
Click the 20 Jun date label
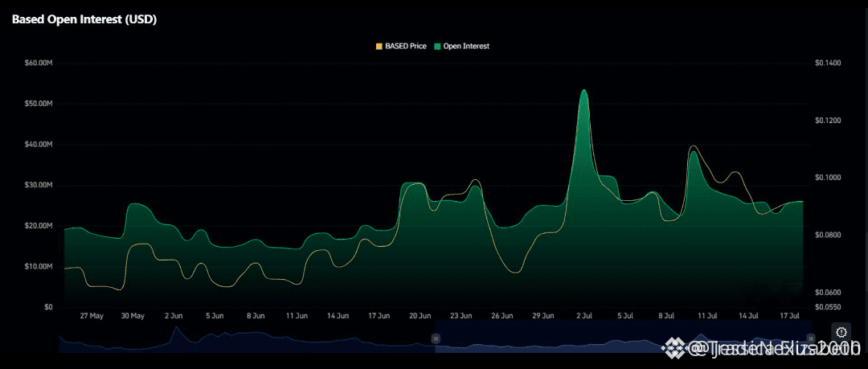point(420,317)
